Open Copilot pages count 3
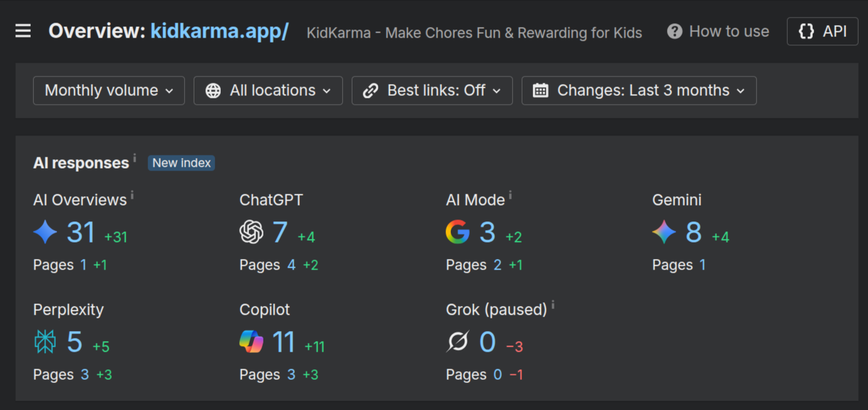This screenshot has height=410, width=868. point(291,375)
